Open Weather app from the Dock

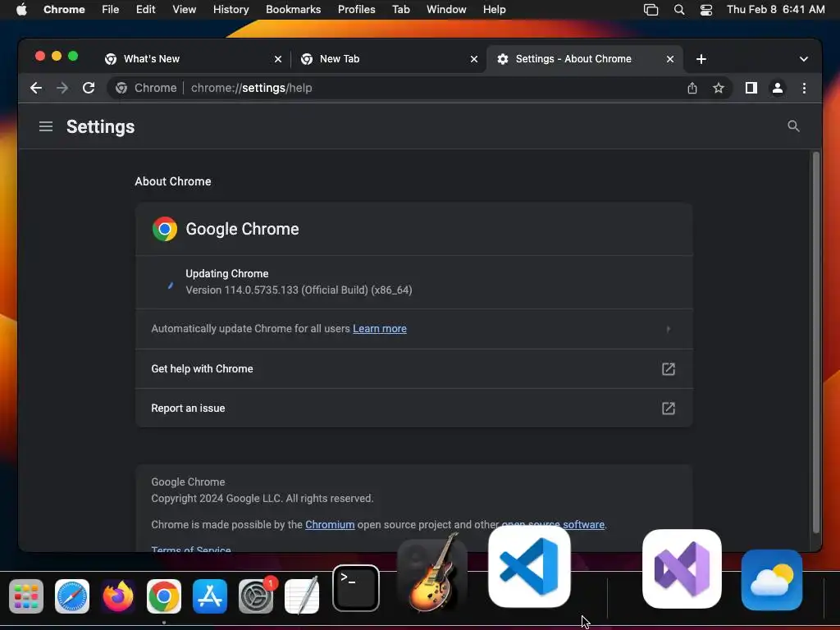[772, 580]
